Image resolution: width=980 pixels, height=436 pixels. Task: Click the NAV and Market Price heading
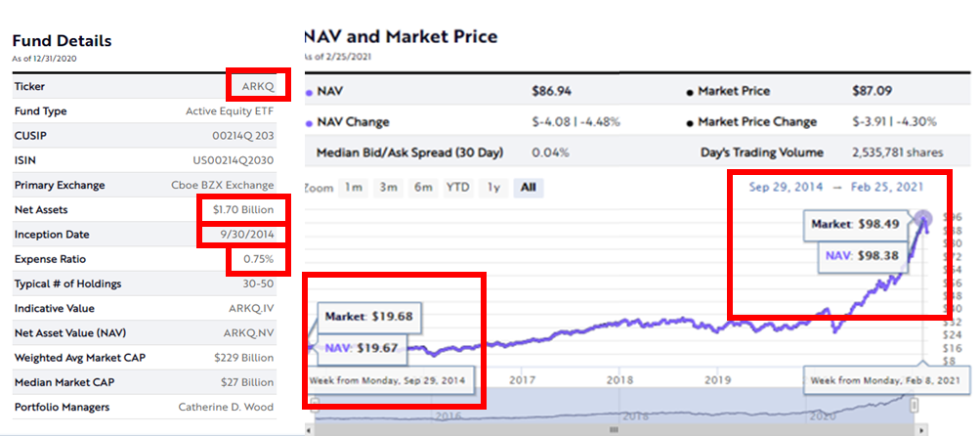401,37
